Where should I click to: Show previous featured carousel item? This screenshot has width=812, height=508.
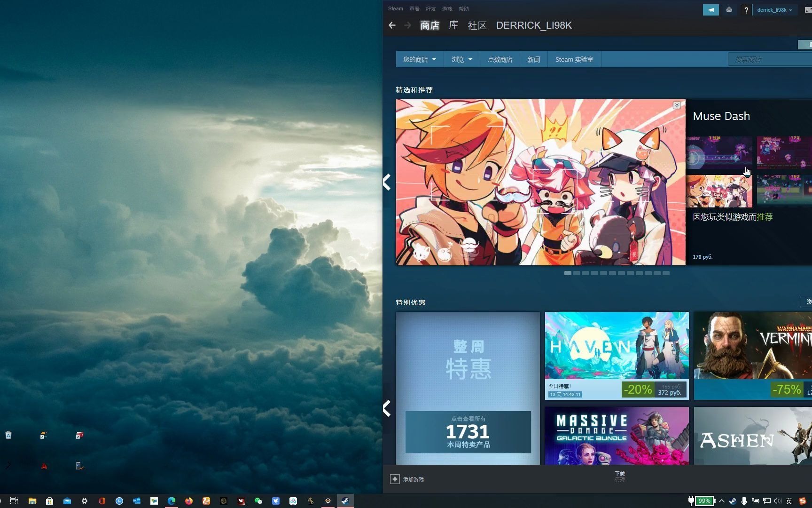point(387,182)
